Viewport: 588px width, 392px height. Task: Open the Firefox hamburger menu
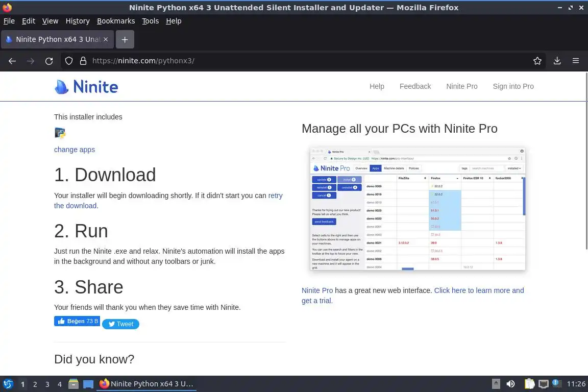click(576, 61)
